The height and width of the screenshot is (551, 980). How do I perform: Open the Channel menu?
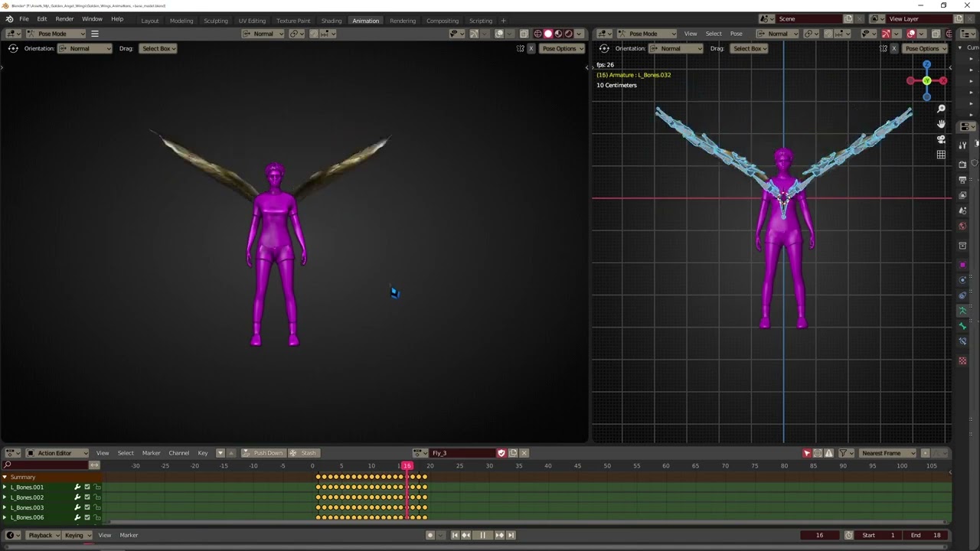[178, 453]
